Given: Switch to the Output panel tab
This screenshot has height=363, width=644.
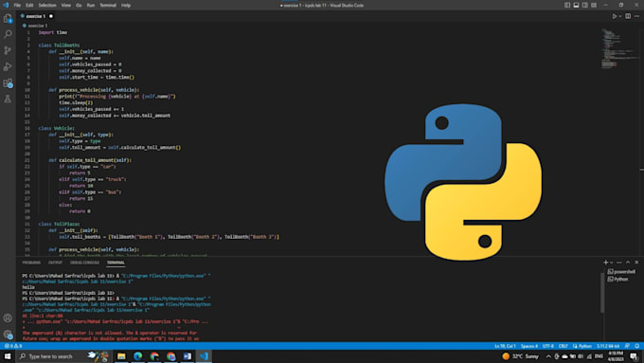Looking at the screenshot, I should click(55, 263).
